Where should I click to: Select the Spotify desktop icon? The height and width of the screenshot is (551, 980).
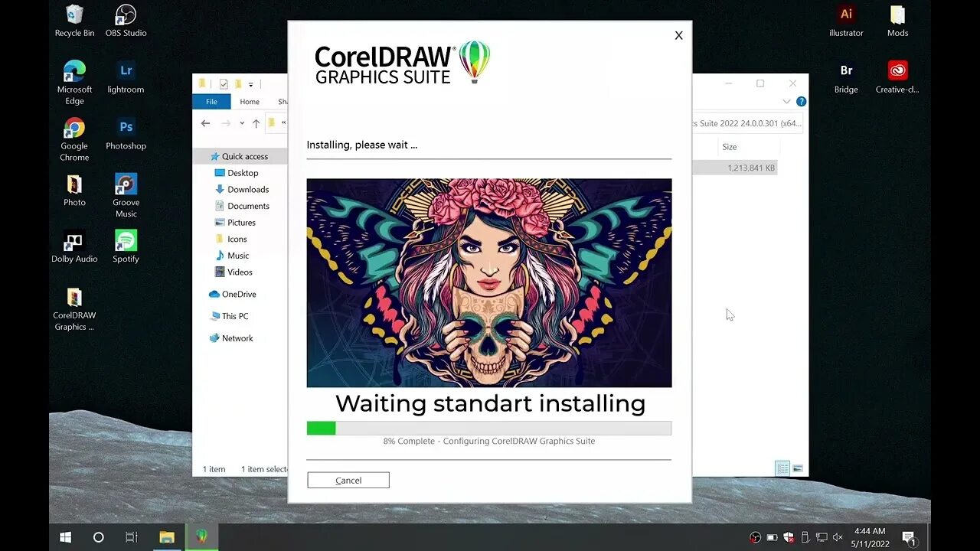pos(126,247)
